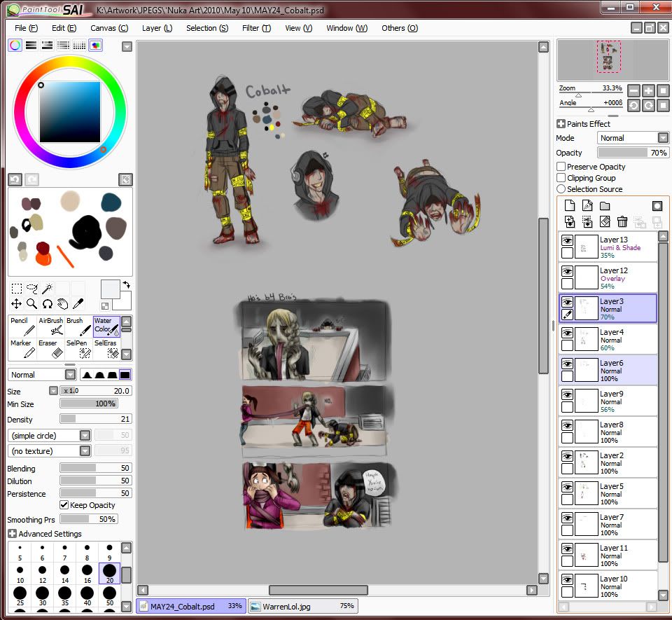Open the layer blending Mode dropdown

[662, 138]
